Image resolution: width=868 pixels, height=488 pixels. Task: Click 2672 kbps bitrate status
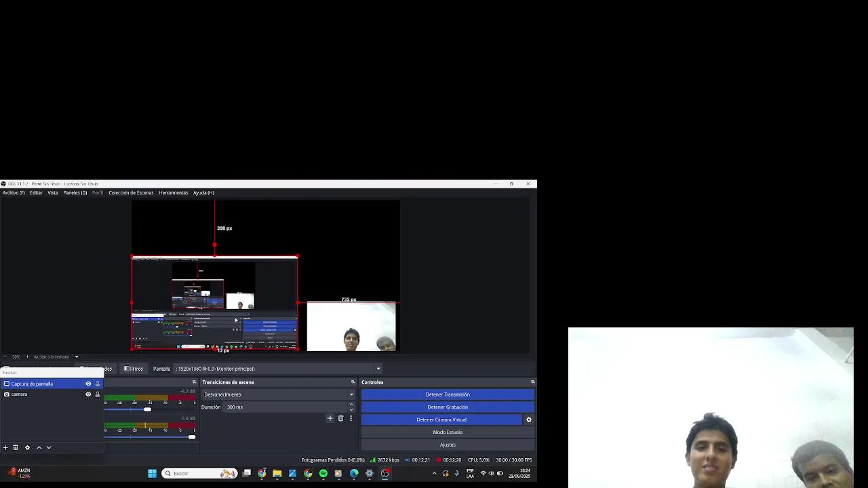coord(384,460)
